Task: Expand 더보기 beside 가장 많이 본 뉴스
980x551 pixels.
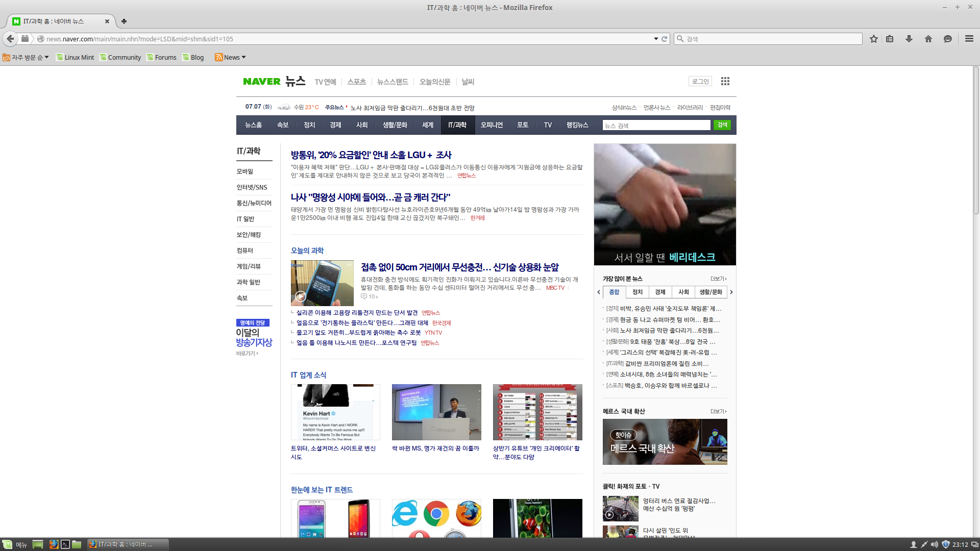Action: [x=719, y=279]
